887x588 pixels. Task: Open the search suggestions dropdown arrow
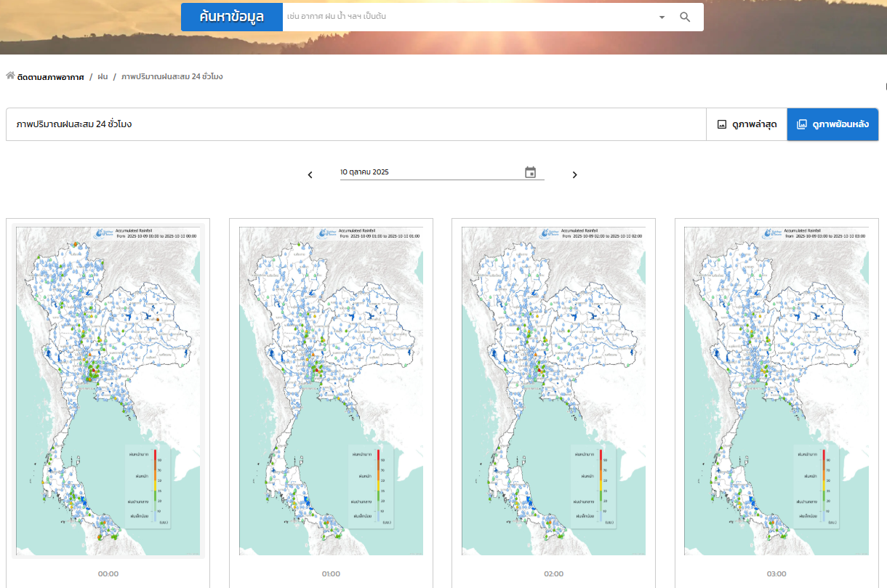[x=662, y=17]
